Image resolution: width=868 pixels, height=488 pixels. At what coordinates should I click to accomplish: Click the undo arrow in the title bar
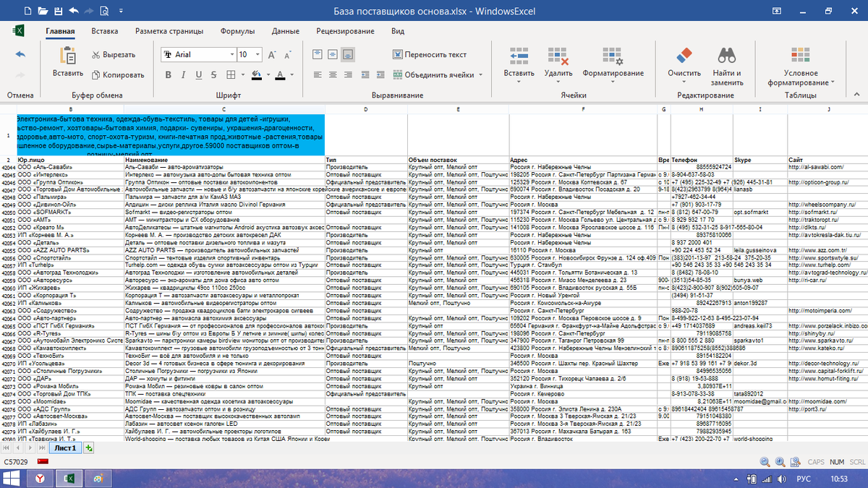[75, 11]
